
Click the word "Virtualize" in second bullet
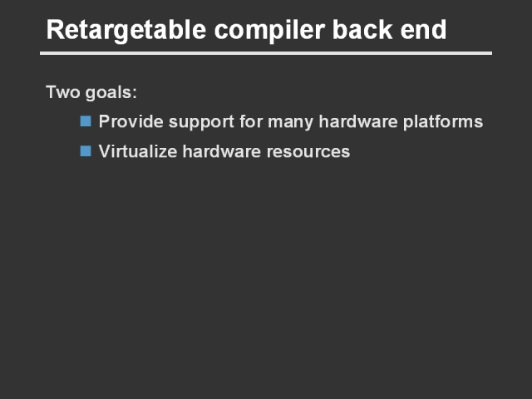tap(135, 151)
